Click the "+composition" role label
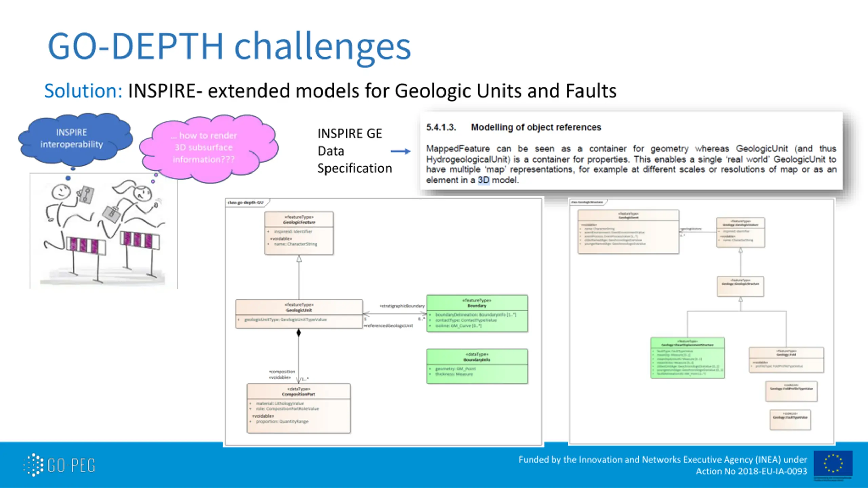 [x=282, y=372]
